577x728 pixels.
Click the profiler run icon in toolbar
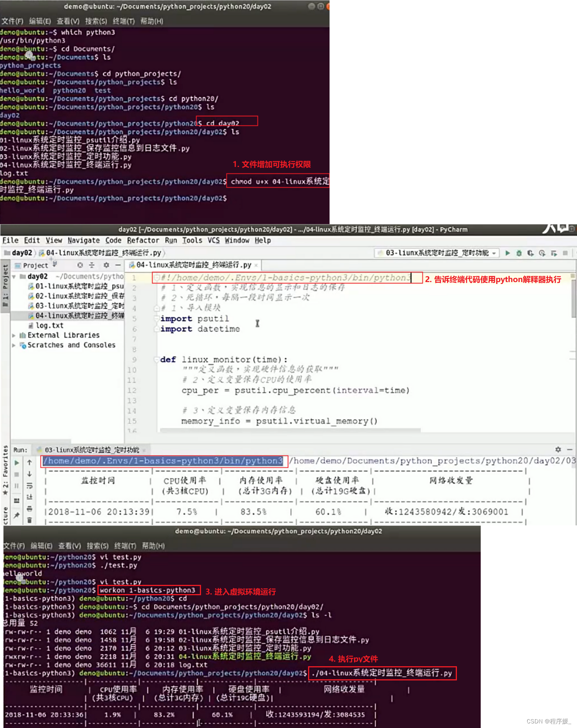click(542, 253)
